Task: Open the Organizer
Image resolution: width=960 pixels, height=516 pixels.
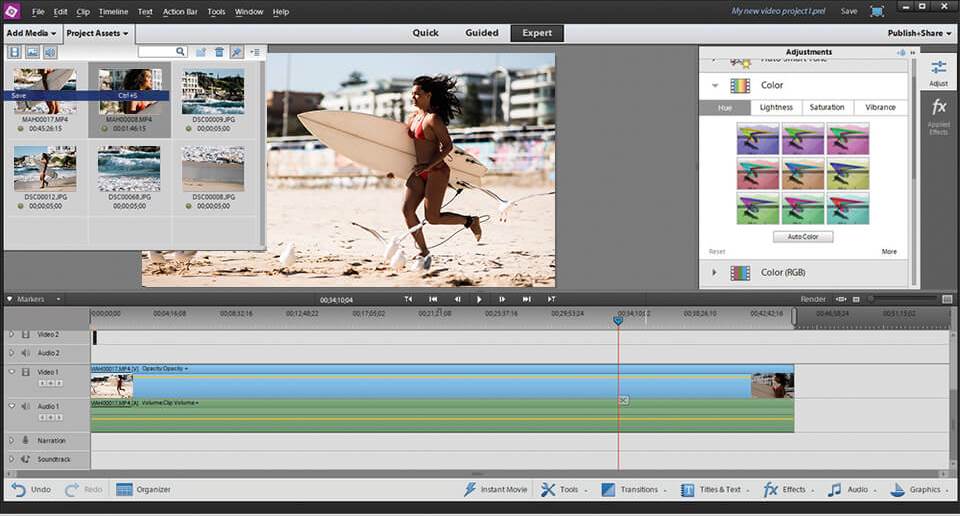Action: [x=143, y=490]
